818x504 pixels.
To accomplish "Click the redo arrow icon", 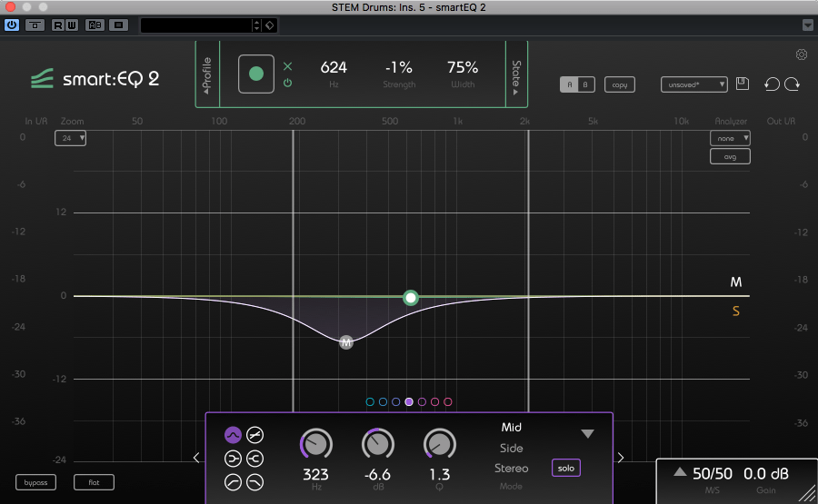I will [x=792, y=84].
